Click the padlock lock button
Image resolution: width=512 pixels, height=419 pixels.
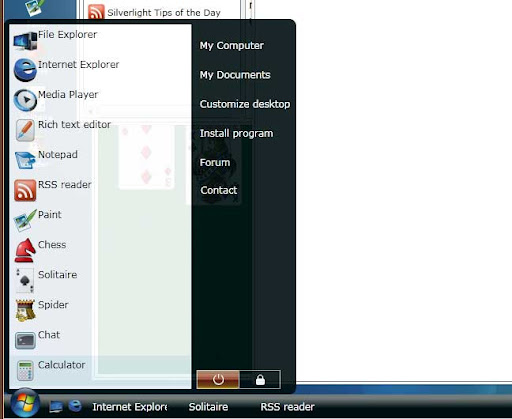coord(260,379)
